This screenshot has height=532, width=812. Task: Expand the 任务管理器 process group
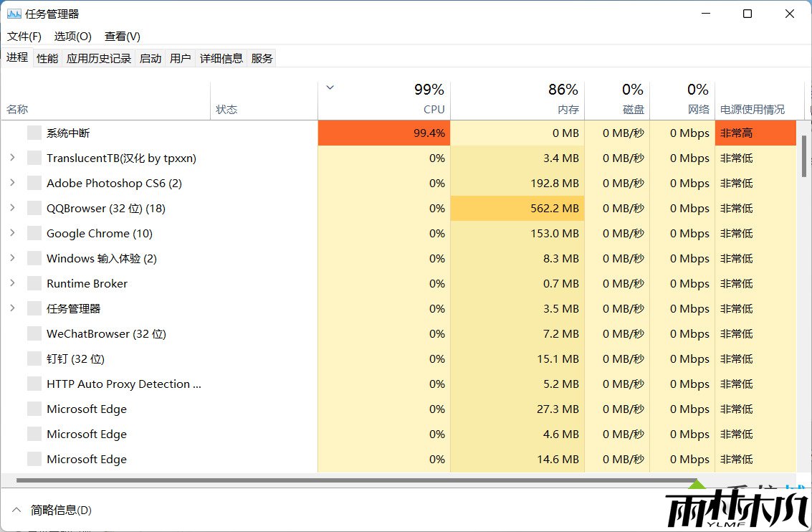12,308
